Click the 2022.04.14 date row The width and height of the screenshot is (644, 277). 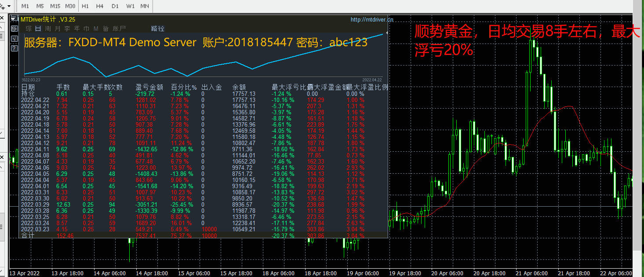35,131
